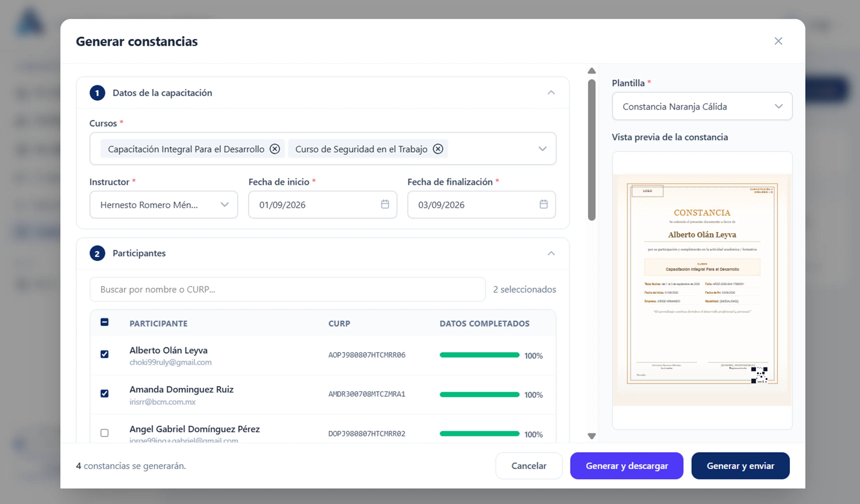
Task: Click Generar y descargar button
Action: coord(627,466)
